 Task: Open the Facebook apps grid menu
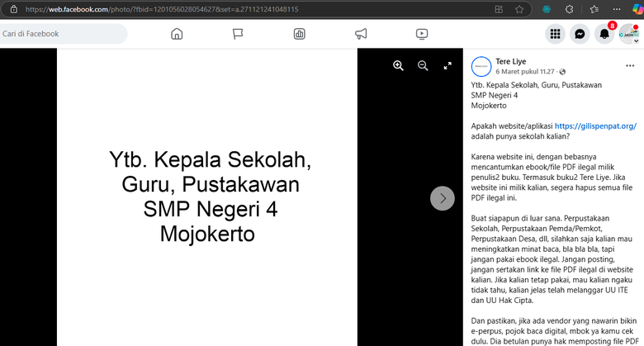pos(556,34)
